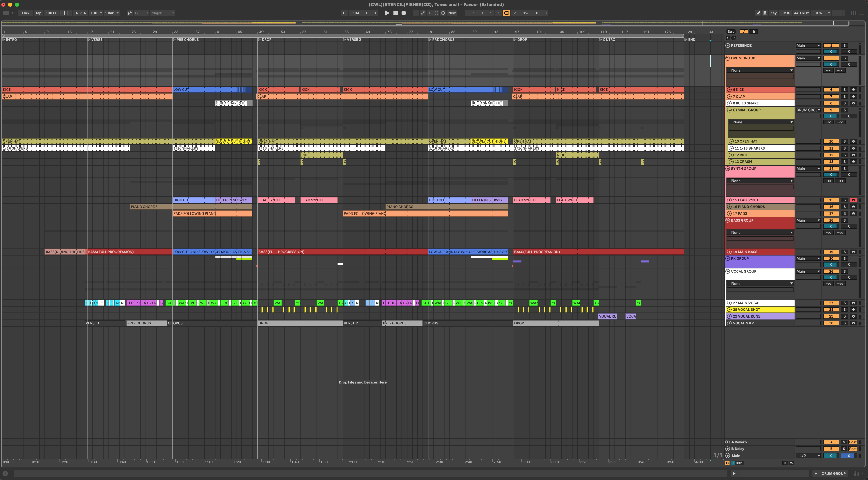Click the Set locator button
Viewport: 868px width, 480px height.
coord(730,32)
